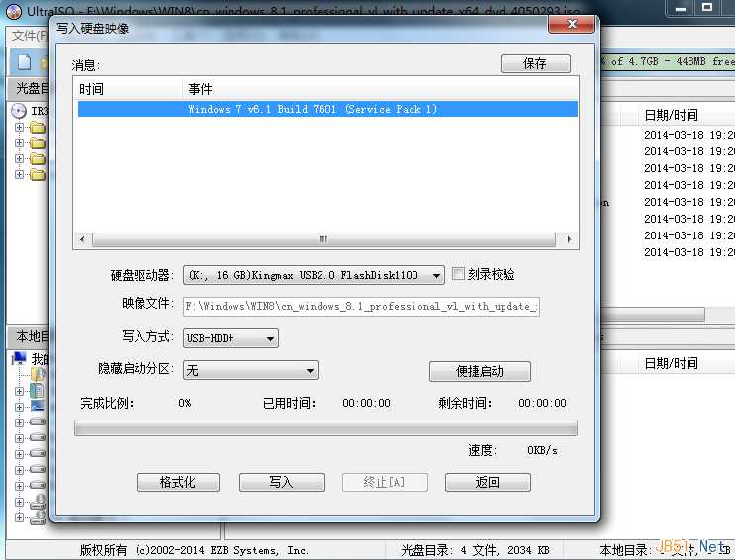Viewport: 735px width, 560px height.
Task: Expand the last folder under IR3 disc tree
Action: [19, 174]
